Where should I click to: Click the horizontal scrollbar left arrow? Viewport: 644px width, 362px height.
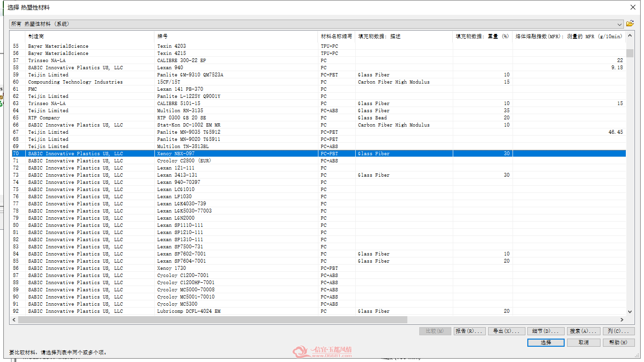tap(14, 319)
